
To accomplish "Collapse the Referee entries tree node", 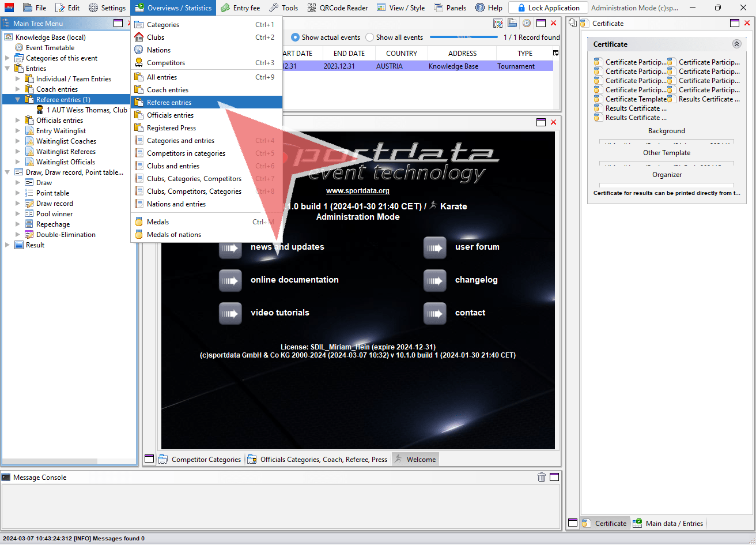I will coord(18,100).
